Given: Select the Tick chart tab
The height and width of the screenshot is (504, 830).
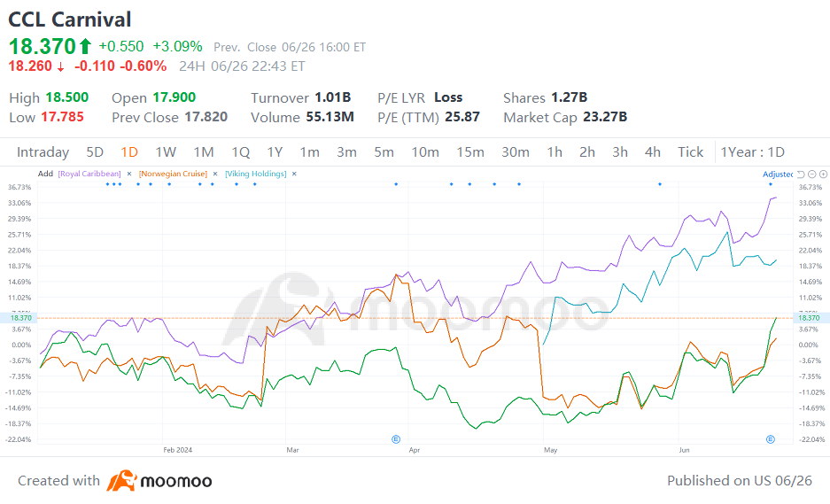Looking at the screenshot, I should 691,152.
